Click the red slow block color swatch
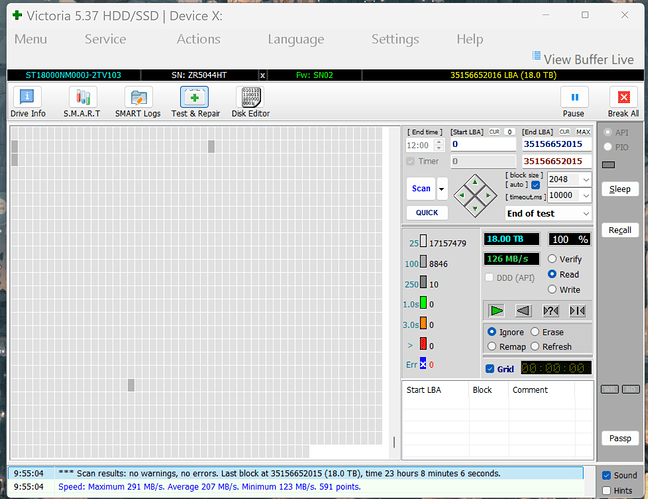Image resolution: width=648 pixels, height=499 pixels. click(x=423, y=344)
